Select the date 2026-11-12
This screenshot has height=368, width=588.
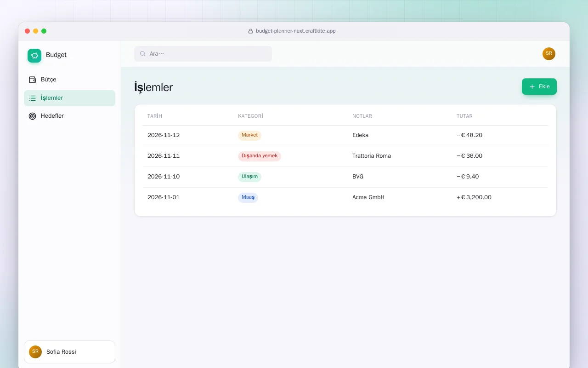point(164,135)
